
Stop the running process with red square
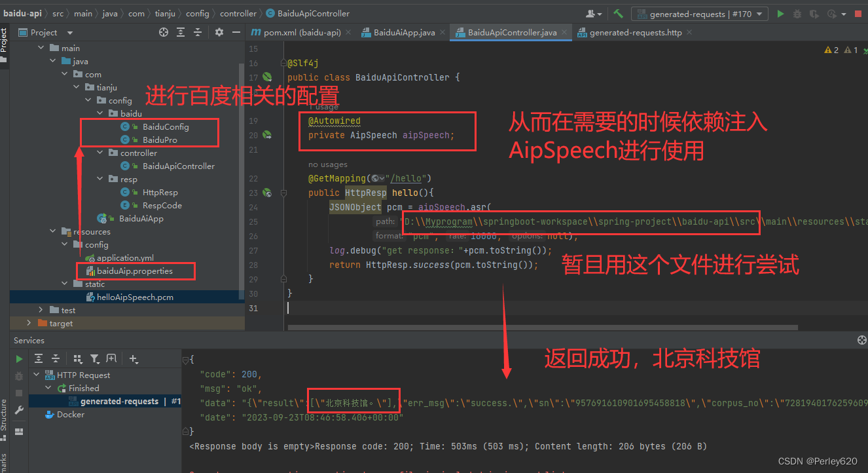[858, 14]
